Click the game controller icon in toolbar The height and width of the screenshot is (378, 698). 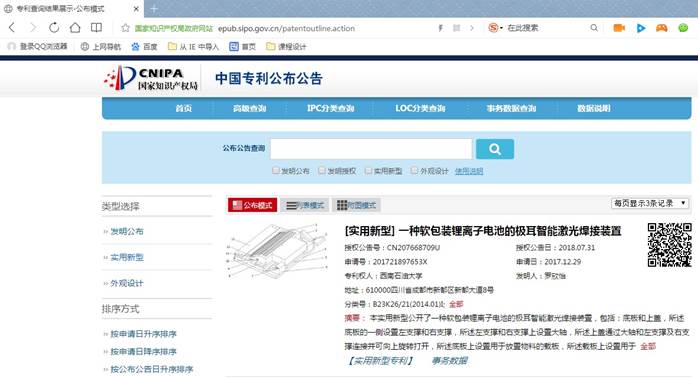(661, 28)
